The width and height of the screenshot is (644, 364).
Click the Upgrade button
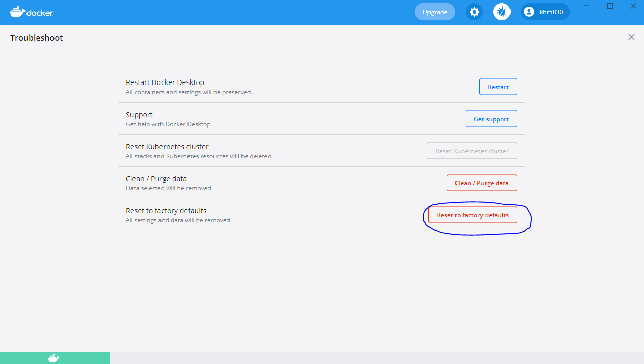pos(435,12)
